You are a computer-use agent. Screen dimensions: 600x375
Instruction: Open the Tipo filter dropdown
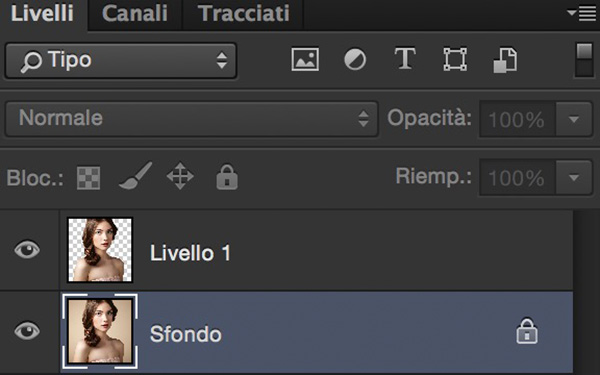tap(121, 60)
